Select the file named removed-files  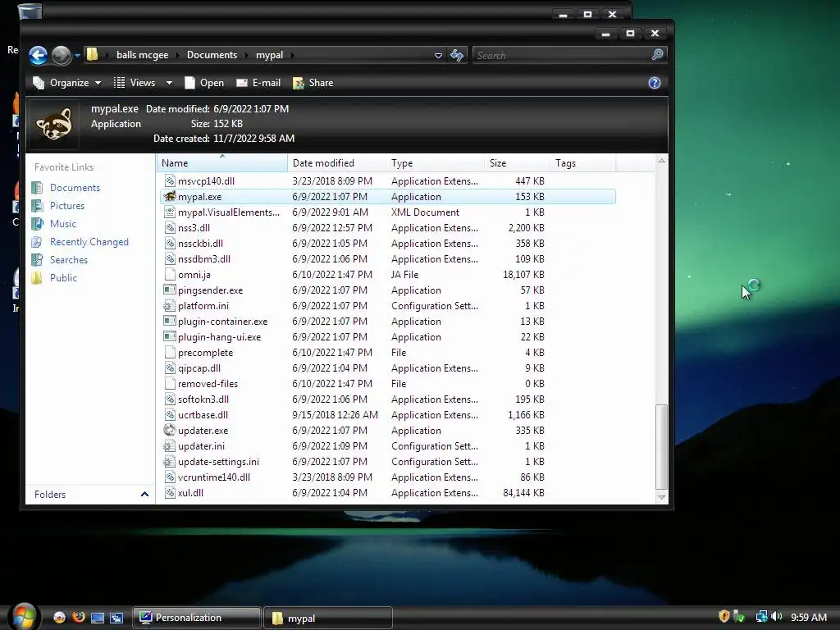point(208,384)
